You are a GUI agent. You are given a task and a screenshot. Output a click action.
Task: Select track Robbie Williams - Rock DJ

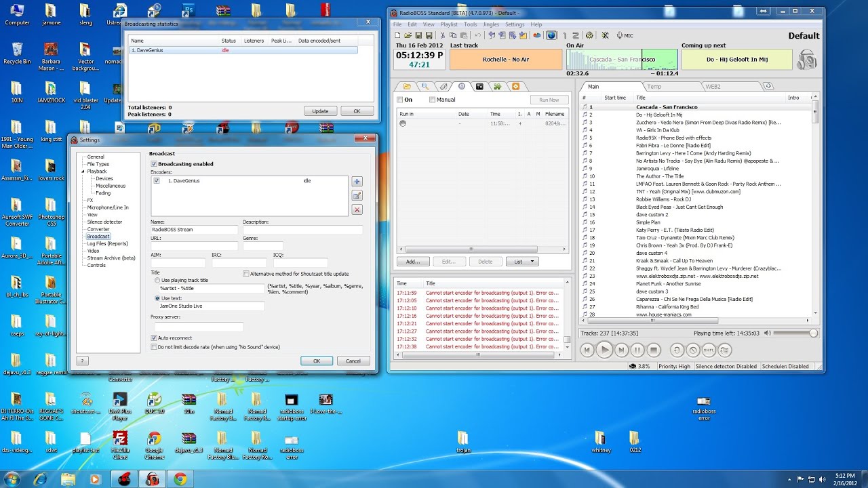(x=696, y=199)
